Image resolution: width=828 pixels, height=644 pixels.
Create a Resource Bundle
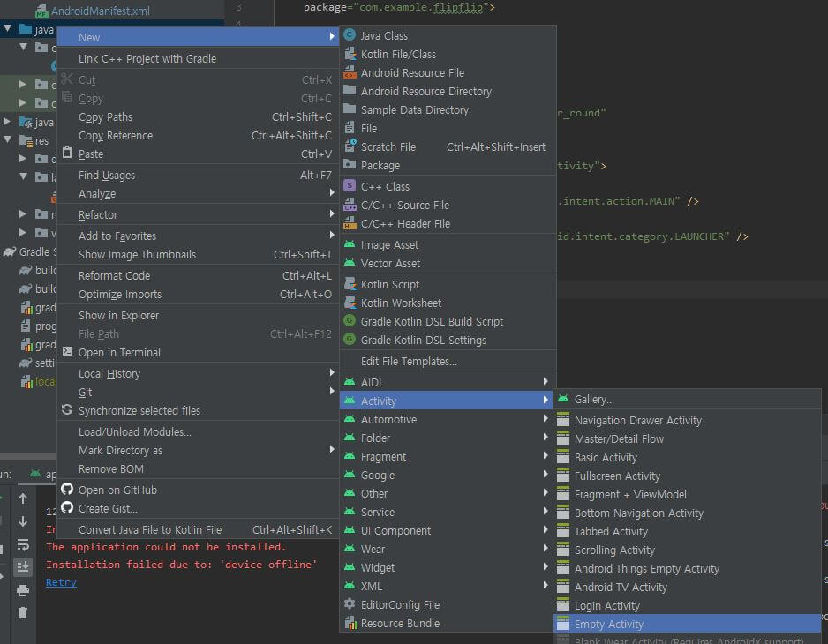point(448,624)
